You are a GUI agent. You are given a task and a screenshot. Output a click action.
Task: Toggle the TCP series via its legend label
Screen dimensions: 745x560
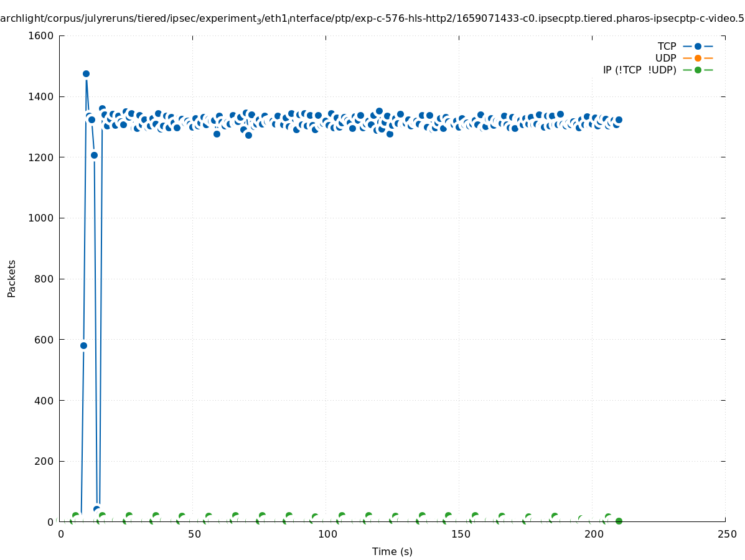coord(667,46)
